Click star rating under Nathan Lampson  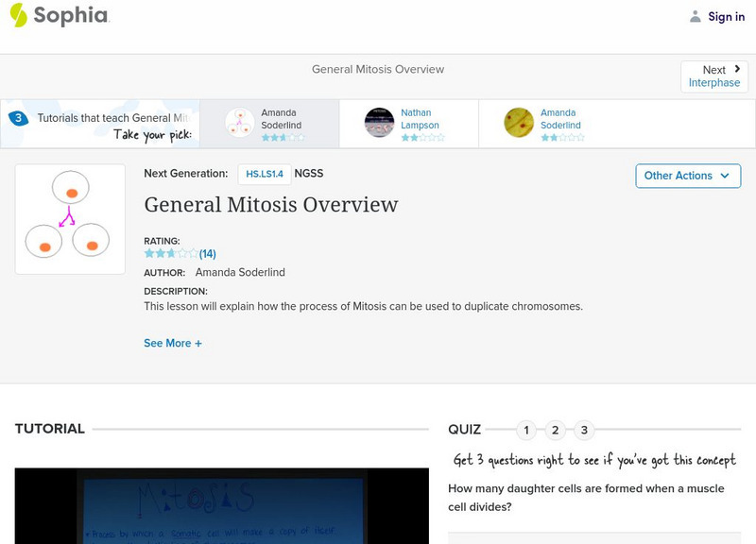422,137
